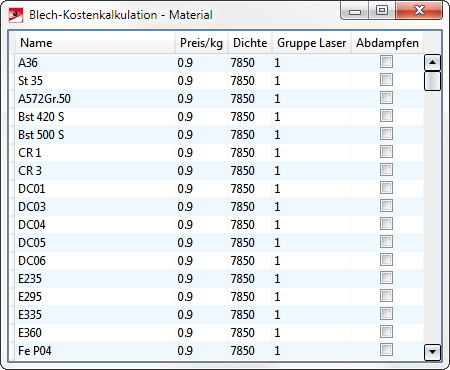The height and width of the screenshot is (370, 450).
Task: Click the vertical scrollbar thumb
Action: [x=432, y=81]
